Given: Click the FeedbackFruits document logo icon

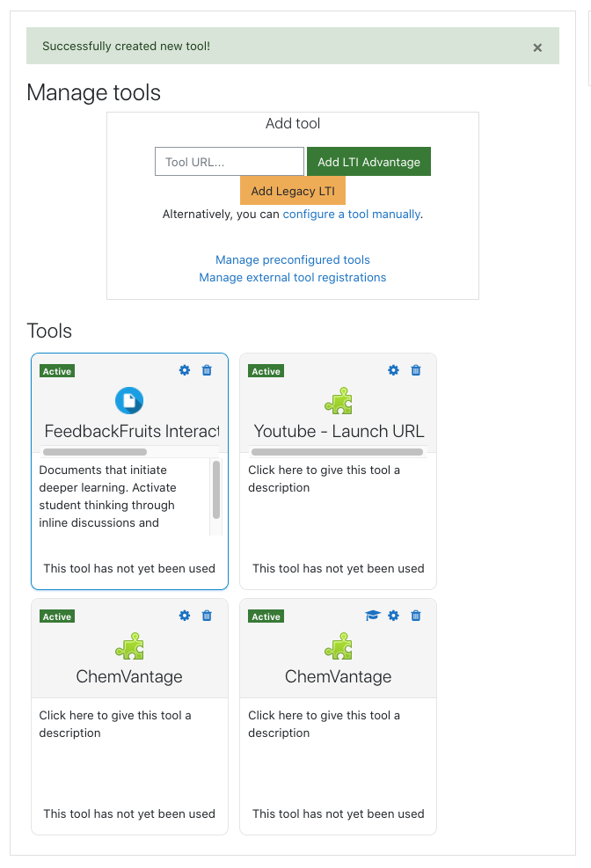Looking at the screenshot, I should [129, 400].
